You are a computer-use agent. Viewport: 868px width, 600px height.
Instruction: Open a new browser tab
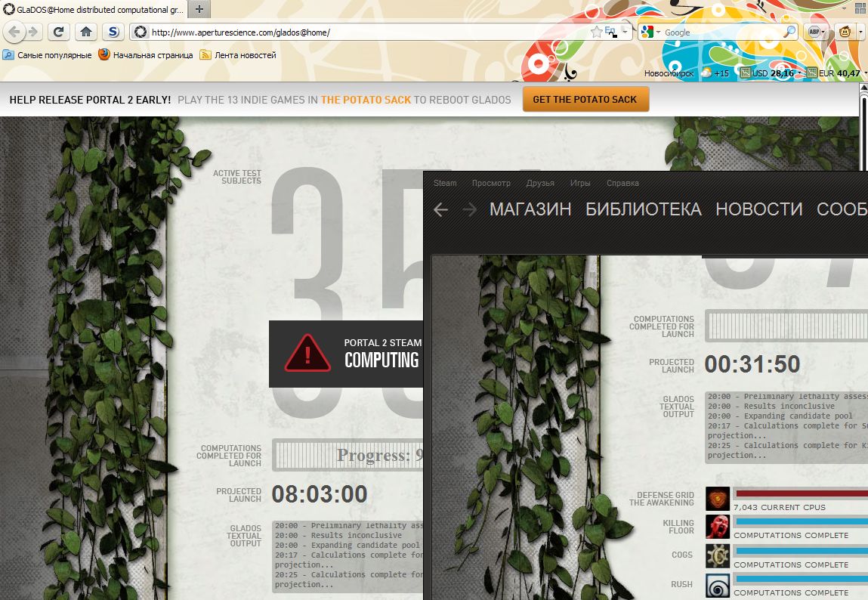(x=199, y=9)
